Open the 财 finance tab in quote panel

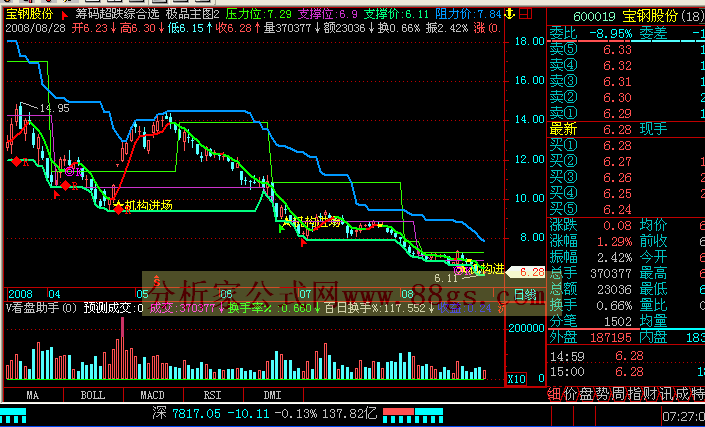click(x=649, y=394)
